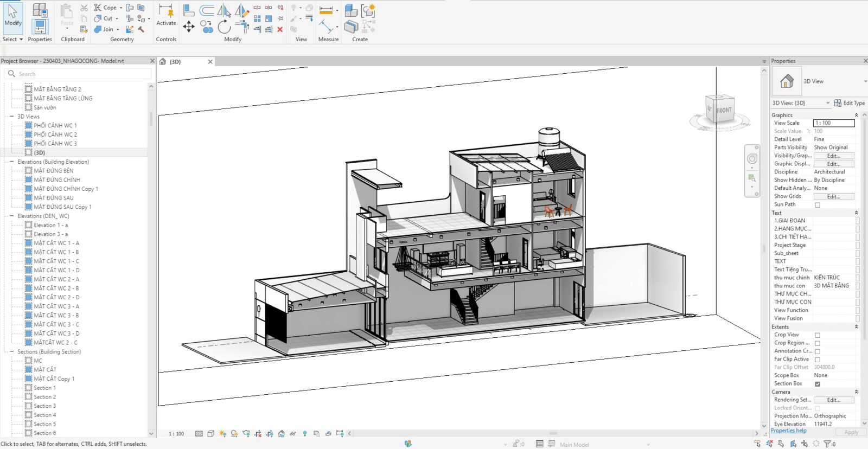Uncheck the Section Box checkbox
868x449 pixels.
pyautogui.click(x=818, y=384)
